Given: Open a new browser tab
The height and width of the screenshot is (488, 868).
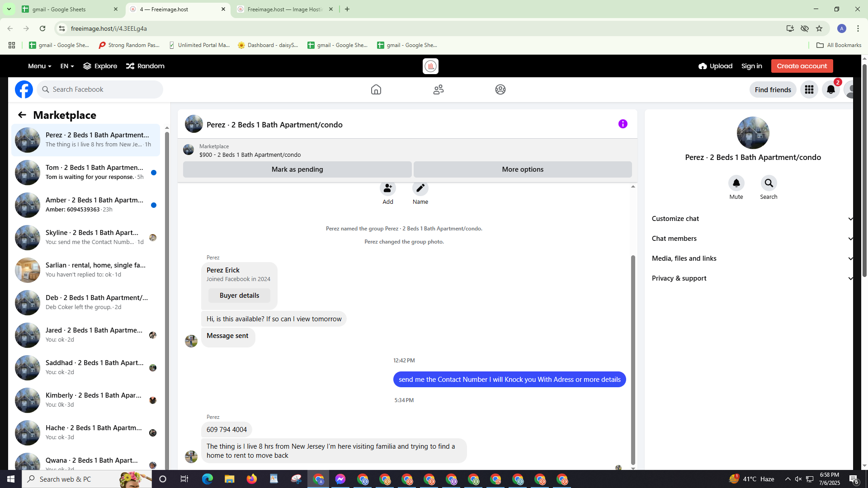Looking at the screenshot, I should click(347, 9).
